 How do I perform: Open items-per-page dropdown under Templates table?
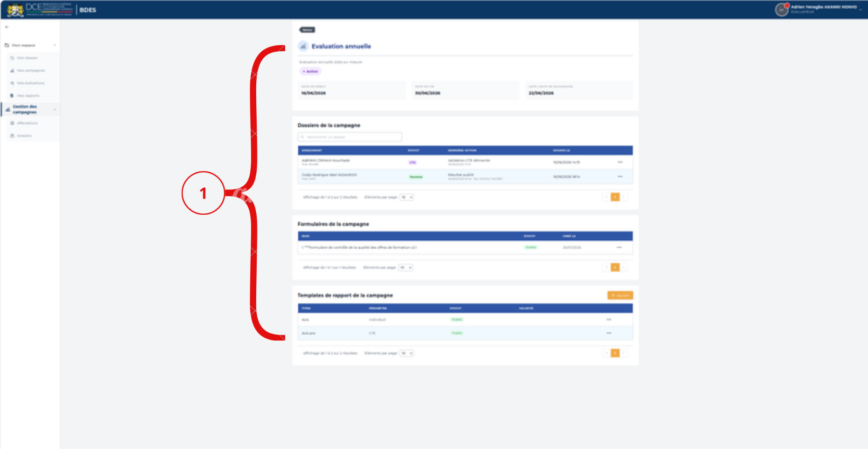point(407,354)
